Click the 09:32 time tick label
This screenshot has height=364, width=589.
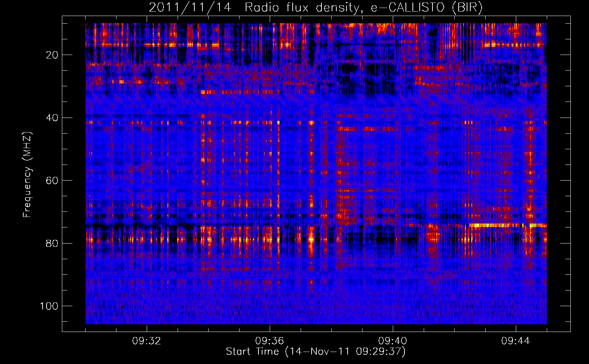(147, 341)
